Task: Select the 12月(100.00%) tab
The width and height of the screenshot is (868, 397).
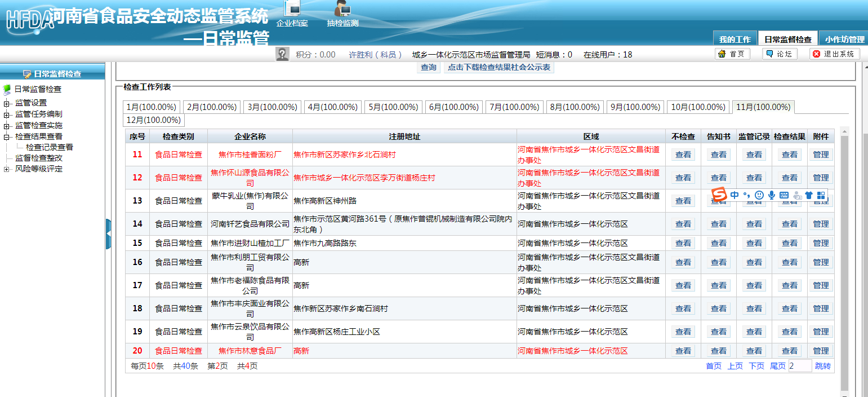Action: (154, 120)
